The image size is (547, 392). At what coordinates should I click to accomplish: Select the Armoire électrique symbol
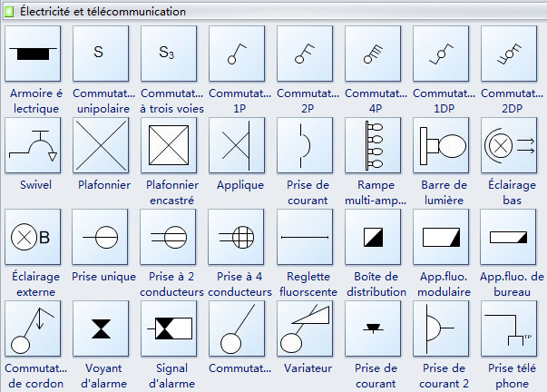pyautogui.click(x=32, y=54)
